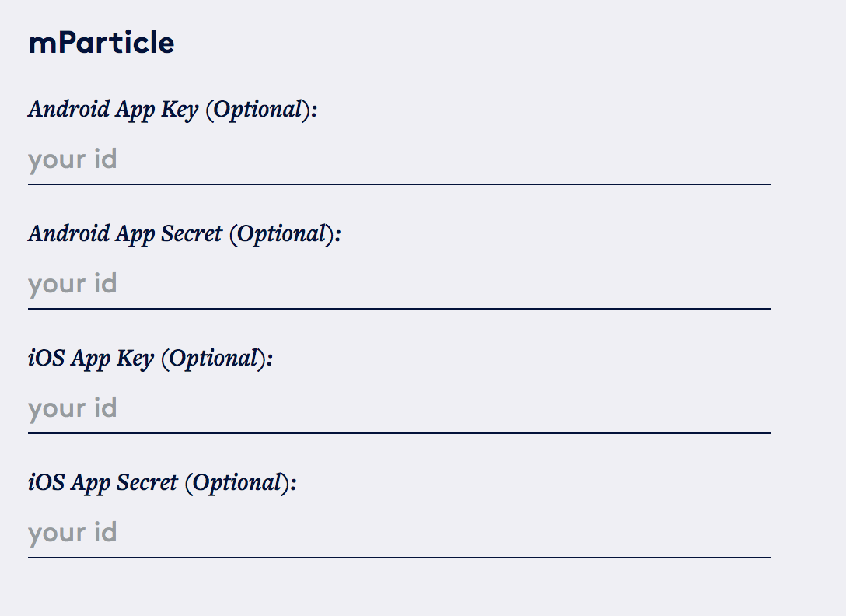846x616 pixels.
Task: Click the Android App Key label
Action: pyautogui.click(x=173, y=110)
